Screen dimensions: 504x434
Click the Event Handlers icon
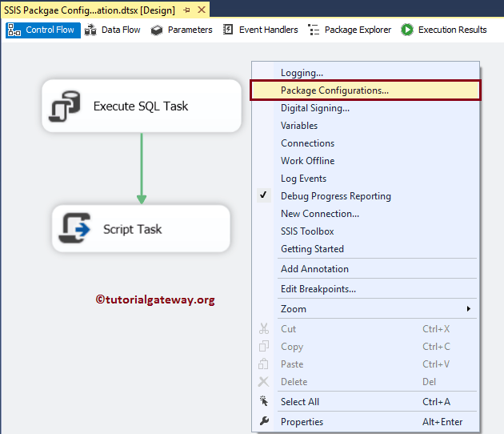tap(228, 30)
